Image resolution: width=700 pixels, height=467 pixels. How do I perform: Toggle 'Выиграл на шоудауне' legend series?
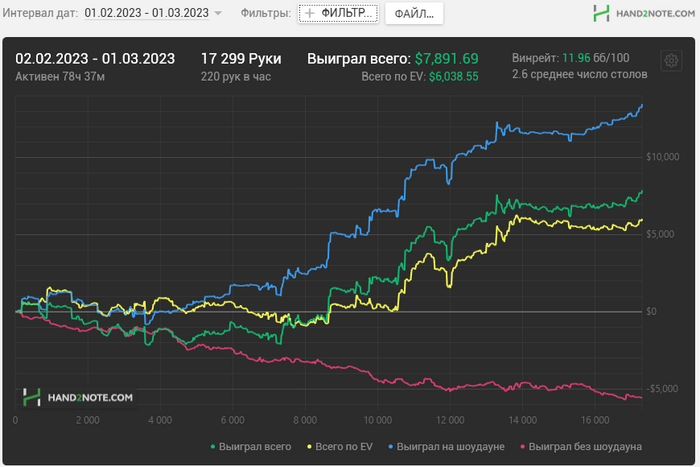(446, 446)
